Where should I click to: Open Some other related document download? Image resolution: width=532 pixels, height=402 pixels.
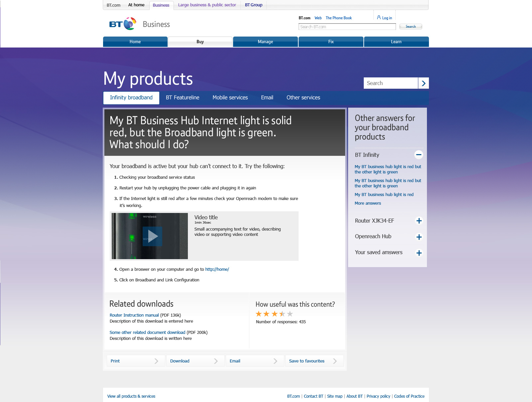coord(147,333)
